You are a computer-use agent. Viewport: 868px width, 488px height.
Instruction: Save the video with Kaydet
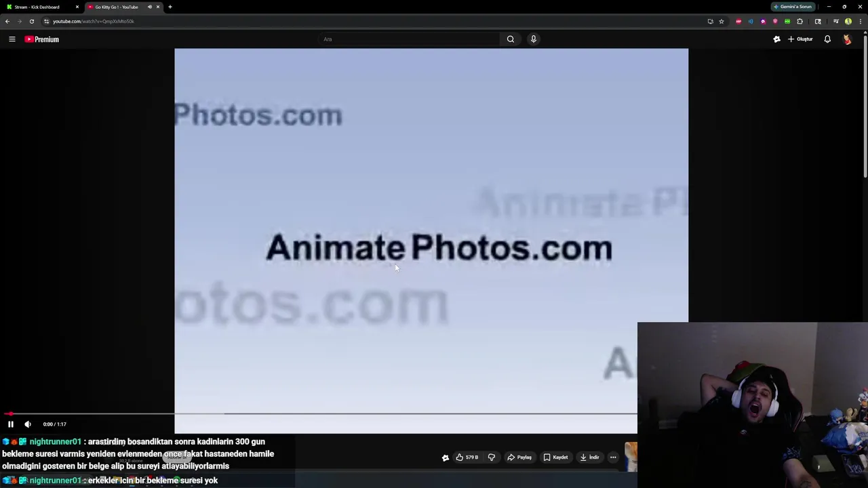555,457
